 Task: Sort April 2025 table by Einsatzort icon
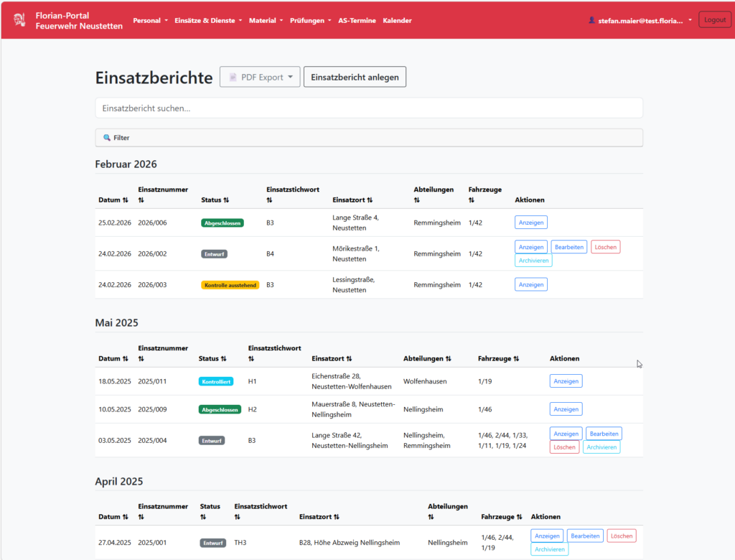[x=337, y=517]
